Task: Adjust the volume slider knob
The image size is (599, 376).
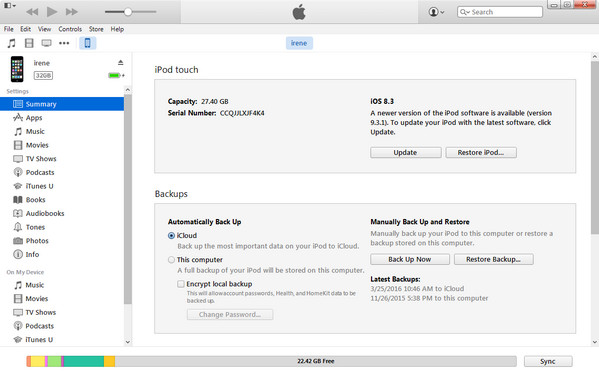Action: (x=128, y=12)
